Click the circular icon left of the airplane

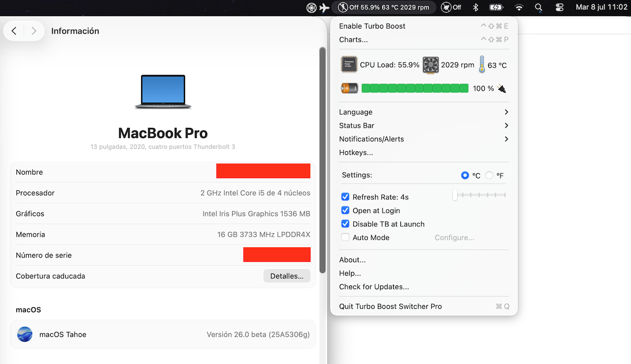click(x=312, y=8)
